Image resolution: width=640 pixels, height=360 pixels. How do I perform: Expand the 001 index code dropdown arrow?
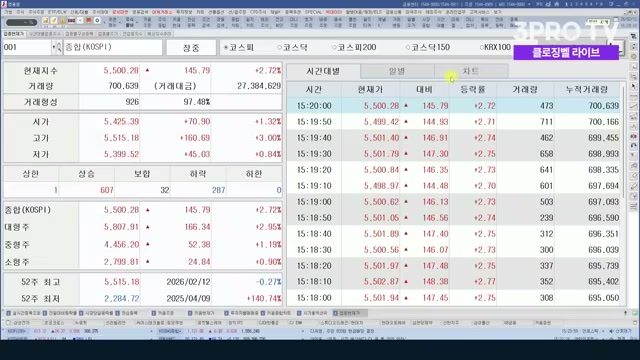pyautogui.click(x=53, y=47)
